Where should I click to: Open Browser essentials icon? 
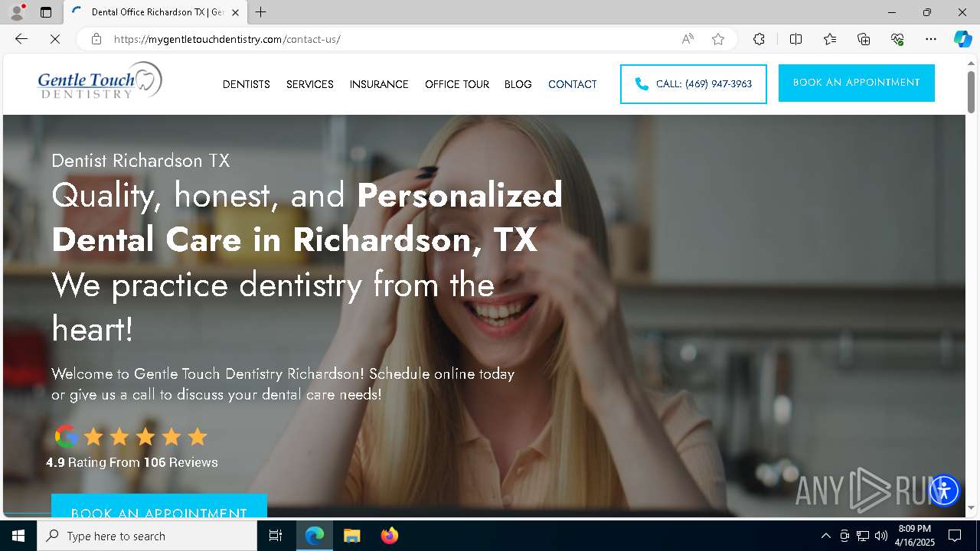[x=897, y=39]
